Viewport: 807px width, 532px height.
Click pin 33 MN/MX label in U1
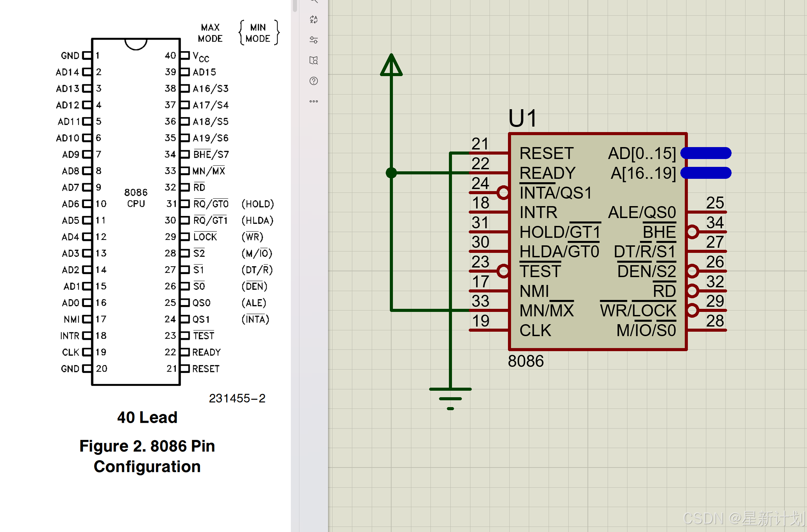pos(547,311)
